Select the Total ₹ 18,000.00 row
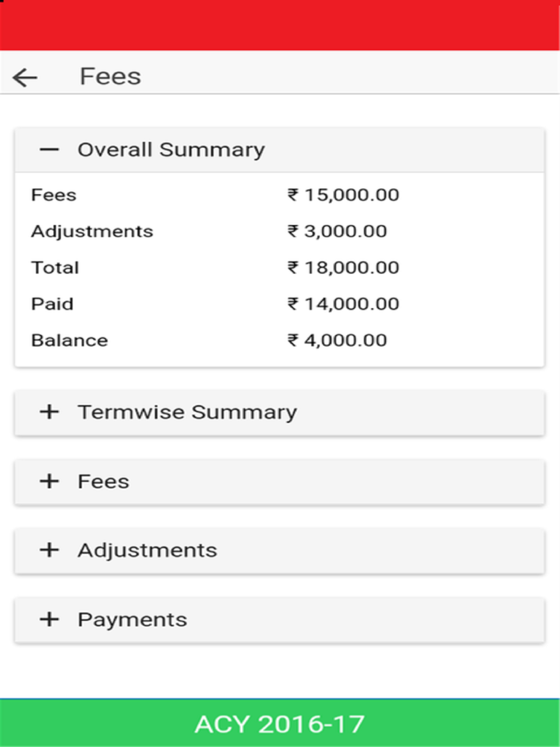This screenshot has height=747, width=560. [280, 267]
